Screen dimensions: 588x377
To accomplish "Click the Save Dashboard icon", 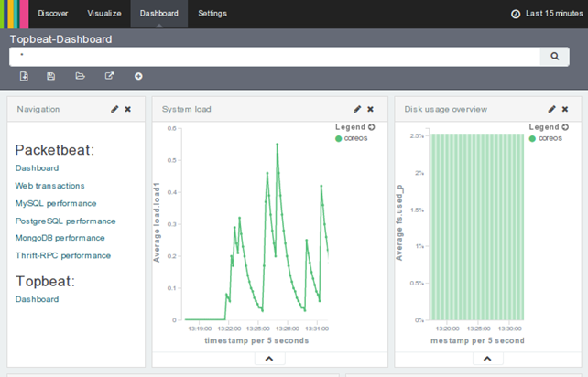I will click(51, 76).
